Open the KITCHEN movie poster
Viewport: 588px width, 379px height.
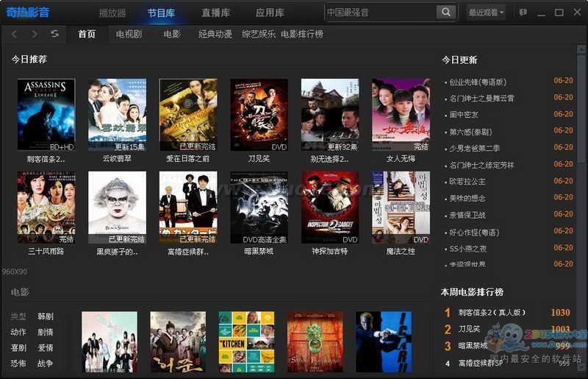(246, 341)
